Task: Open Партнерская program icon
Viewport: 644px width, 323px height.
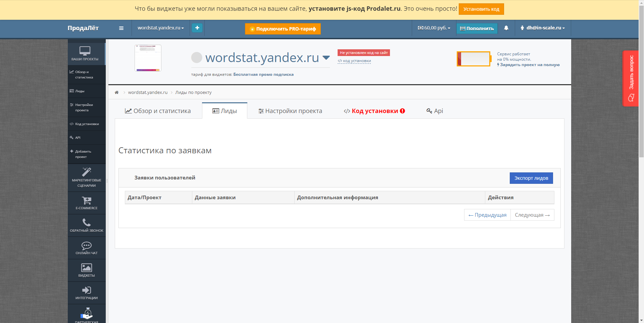Action: [x=87, y=314]
